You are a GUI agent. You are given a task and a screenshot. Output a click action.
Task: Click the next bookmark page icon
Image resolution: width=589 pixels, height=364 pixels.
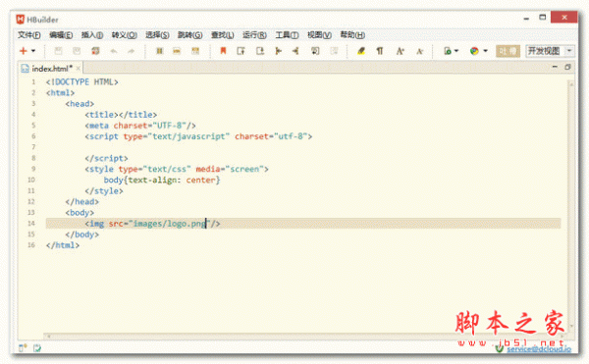coord(241,51)
